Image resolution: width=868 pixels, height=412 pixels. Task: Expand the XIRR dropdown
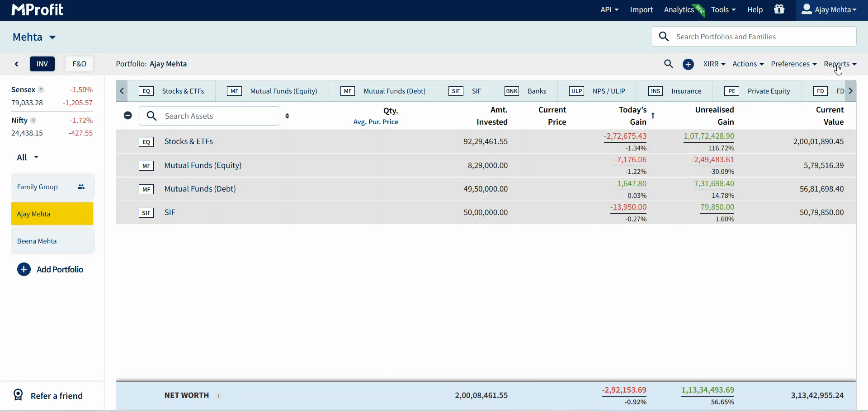[x=714, y=64]
